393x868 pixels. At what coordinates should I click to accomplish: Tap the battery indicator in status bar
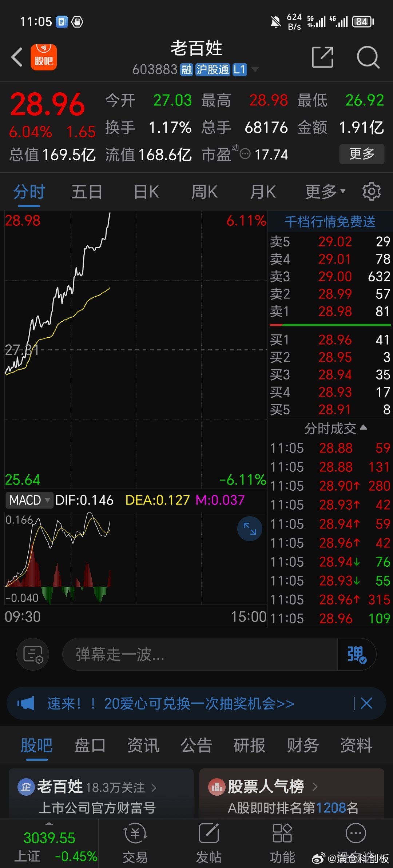pyautogui.click(x=363, y=22)
